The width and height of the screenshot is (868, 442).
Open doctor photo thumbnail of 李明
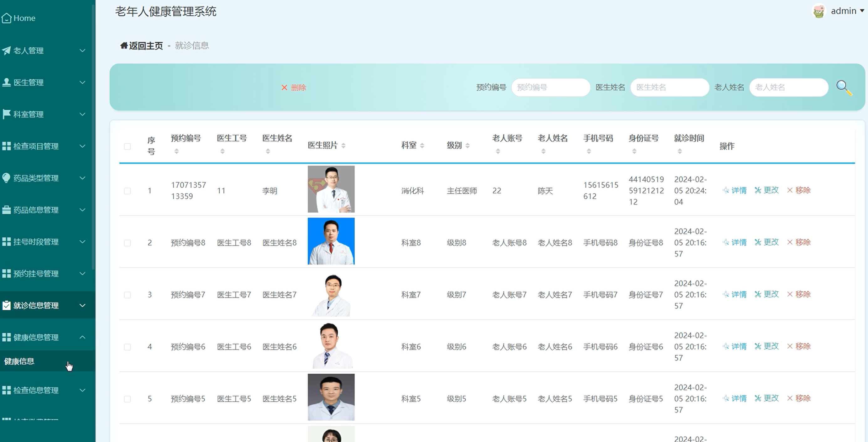(x=331, y=189)
